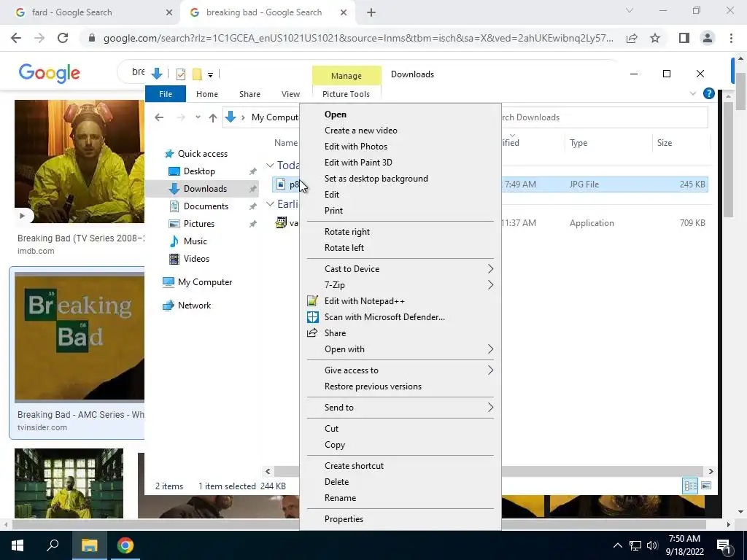Click the Google logo
Image resolution: width=747 pixels, height=560 pixels.
pos(50,74)
